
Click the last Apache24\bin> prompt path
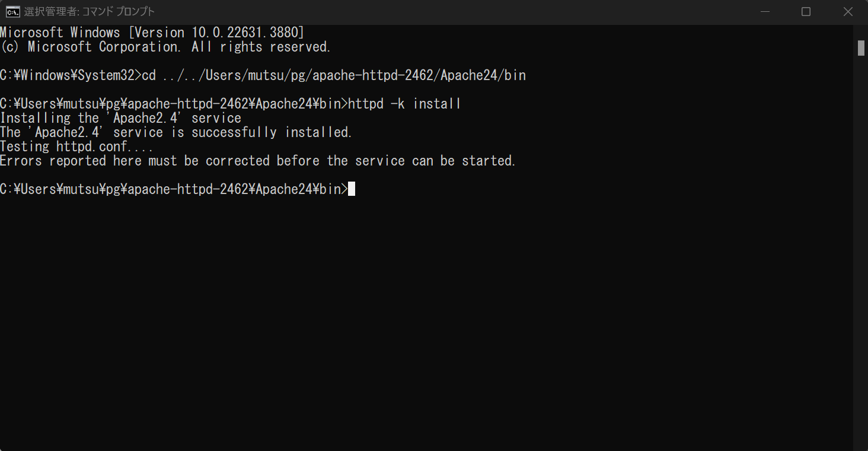174,189
